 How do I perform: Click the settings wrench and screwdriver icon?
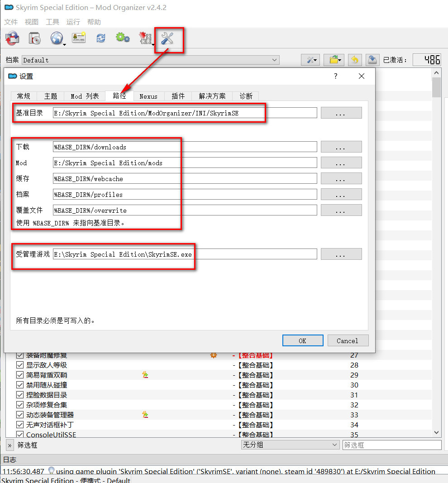[167, 39]
